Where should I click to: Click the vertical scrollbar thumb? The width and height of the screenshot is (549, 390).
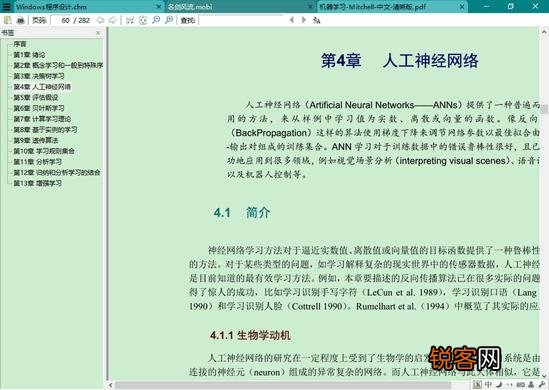point(544,109)
